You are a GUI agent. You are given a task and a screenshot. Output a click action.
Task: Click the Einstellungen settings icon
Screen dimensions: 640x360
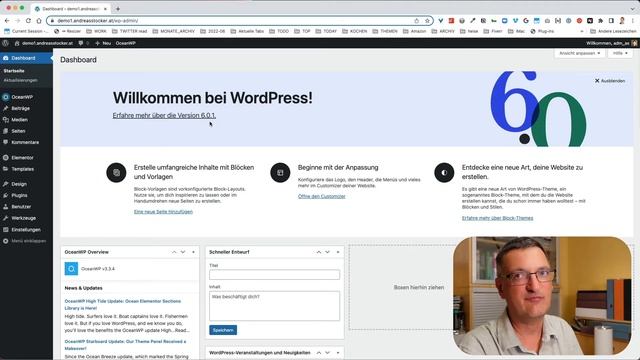(6, 229)
